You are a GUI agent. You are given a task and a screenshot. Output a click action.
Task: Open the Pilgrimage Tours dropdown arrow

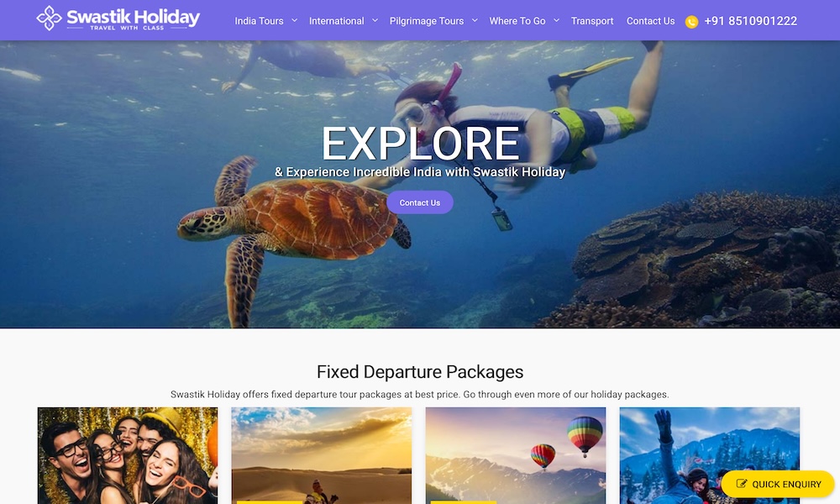[x=475, y=21]
